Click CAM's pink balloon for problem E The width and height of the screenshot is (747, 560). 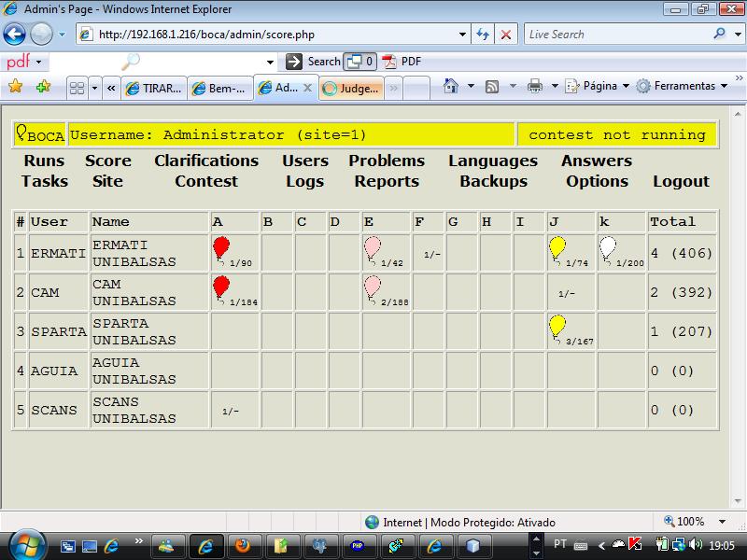tap(372, 287)
